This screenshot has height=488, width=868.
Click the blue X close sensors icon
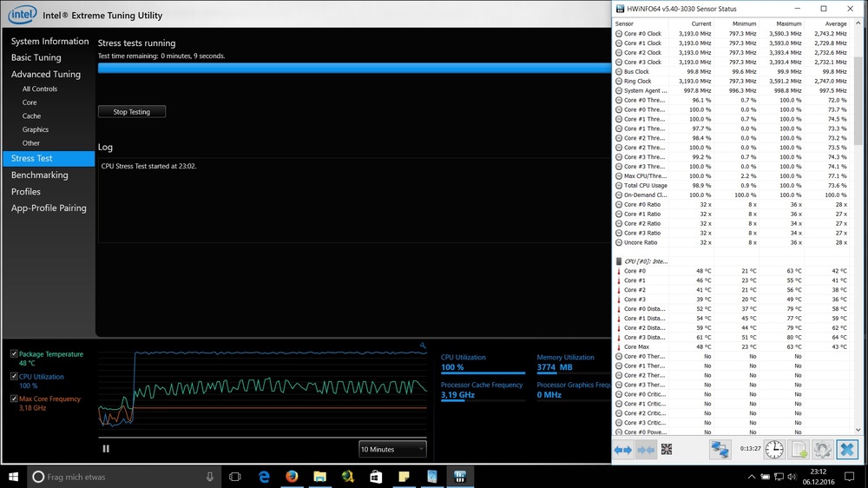click(848, 449)
